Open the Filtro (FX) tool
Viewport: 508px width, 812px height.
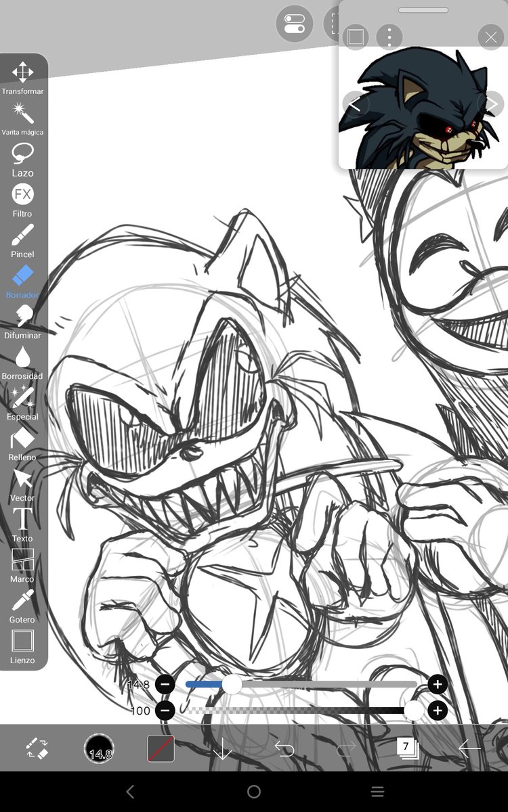[x=22, y=200]
